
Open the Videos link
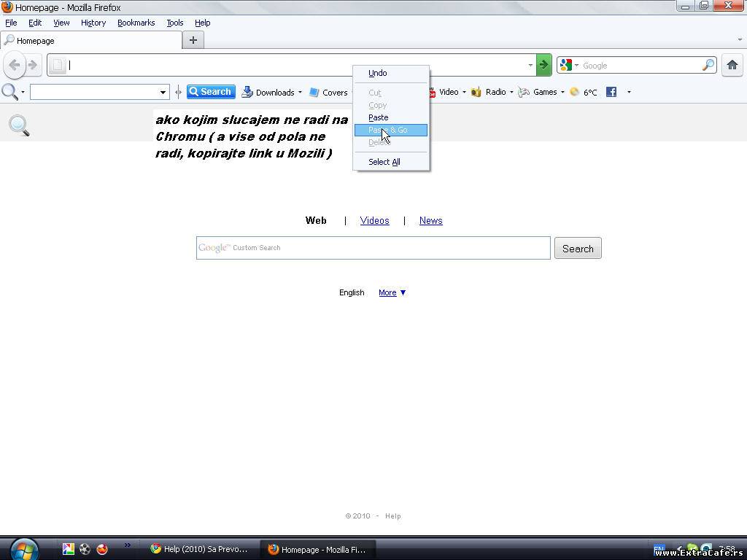pos(374,220)
